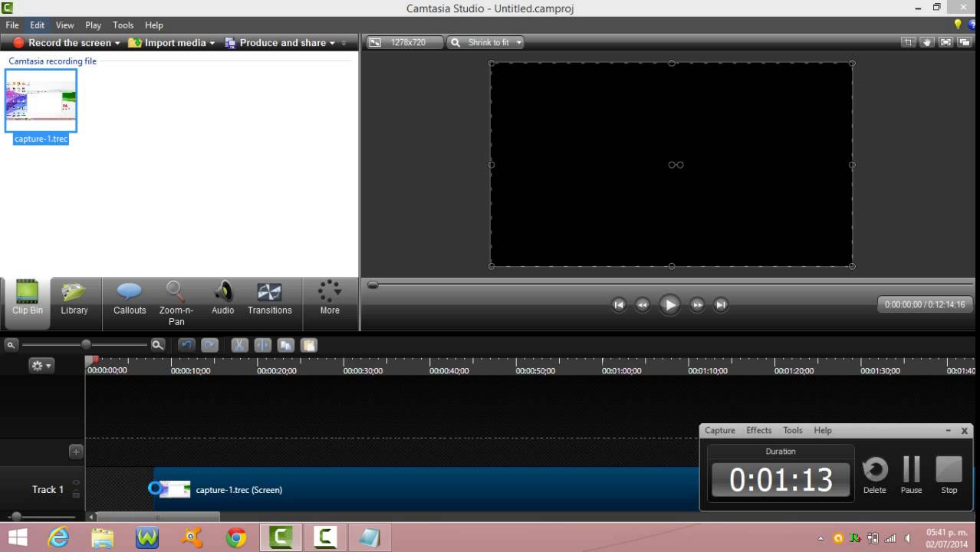Open Internet Explorer from the taskbar

pos(58,537)
